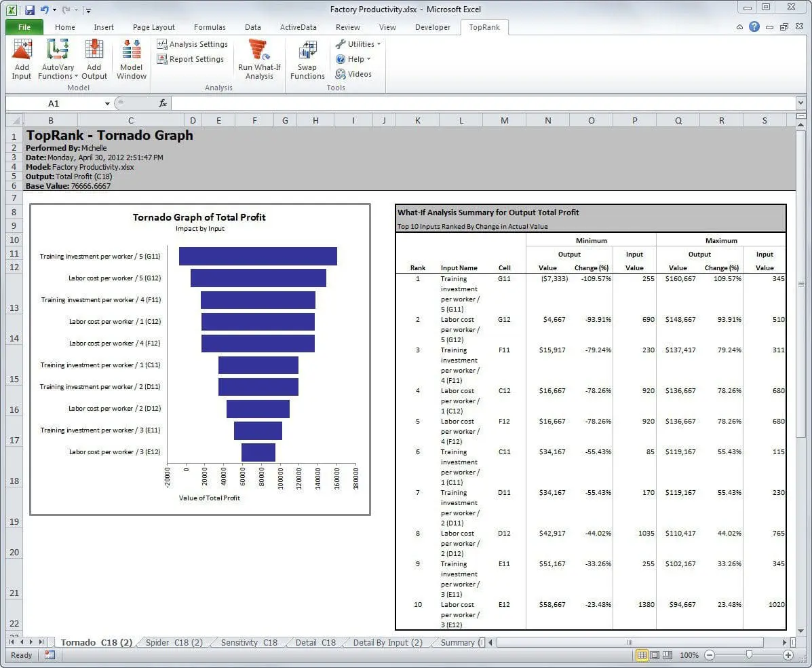Click the zoom slider handle
This screenshot has width=812, height=668.
749,655
